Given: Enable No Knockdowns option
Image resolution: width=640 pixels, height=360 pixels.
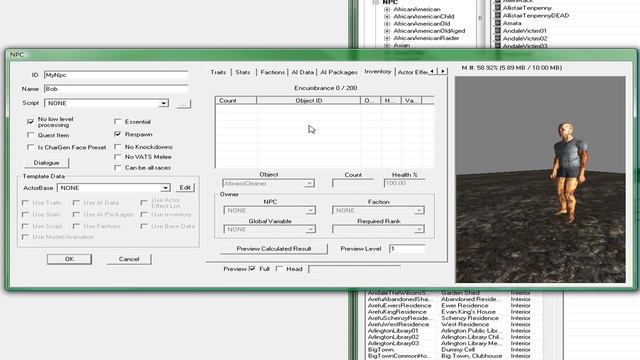Looking at the screenshot, I should coord(118,147).
